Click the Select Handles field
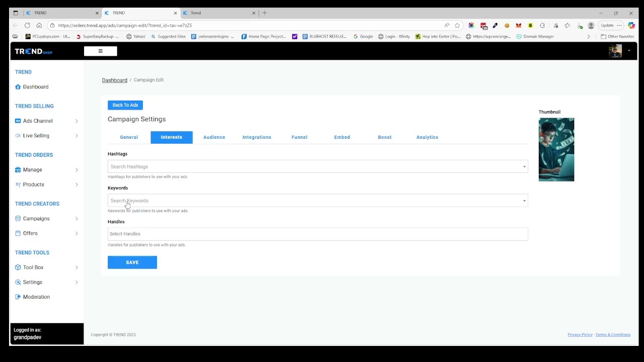 pyautogui.click(x=318, y=234)
